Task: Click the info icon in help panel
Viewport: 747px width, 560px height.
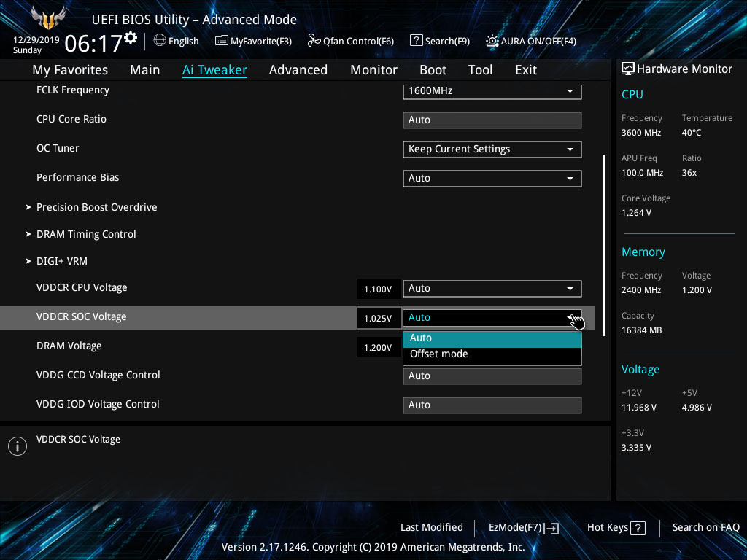Action: click(x=18, y=446)
